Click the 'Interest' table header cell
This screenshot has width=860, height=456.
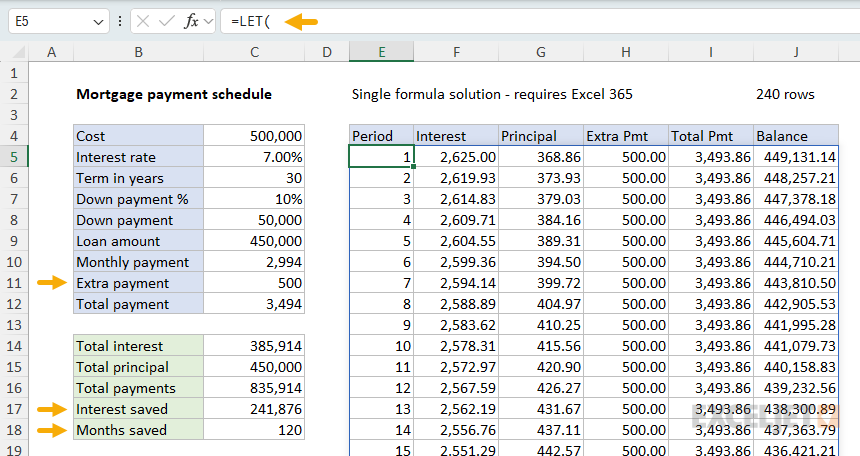(x=456, y=136)
